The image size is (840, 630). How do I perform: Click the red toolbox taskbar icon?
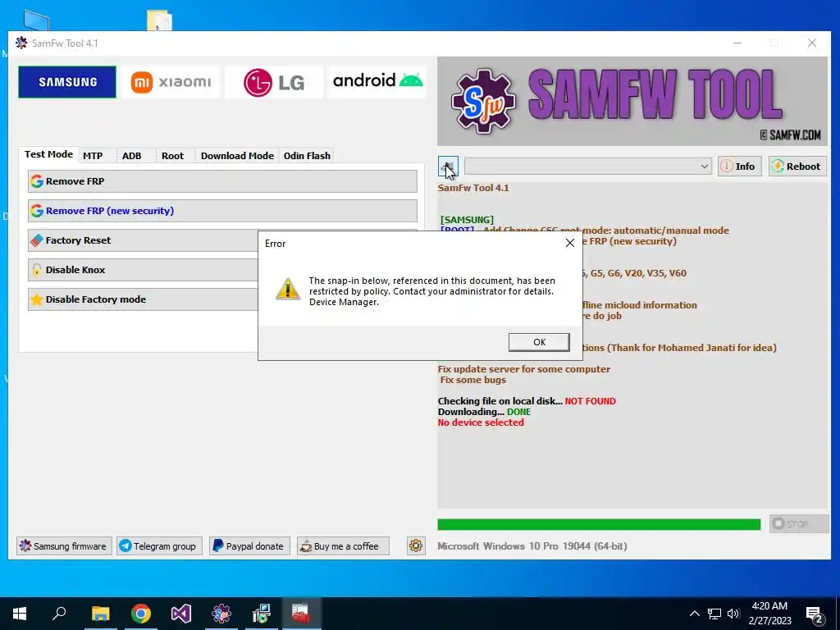301,614
